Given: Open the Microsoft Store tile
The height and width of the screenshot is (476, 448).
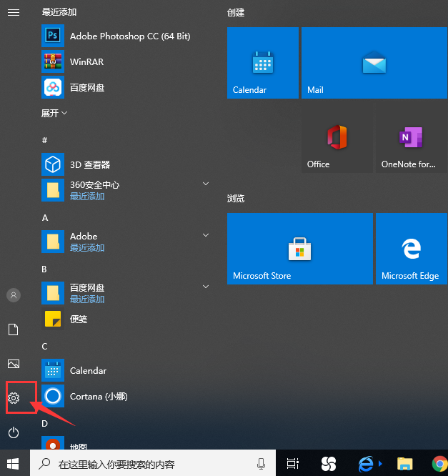Looking at the screenshot, I should pyautogui.click(x=299, y=249).
